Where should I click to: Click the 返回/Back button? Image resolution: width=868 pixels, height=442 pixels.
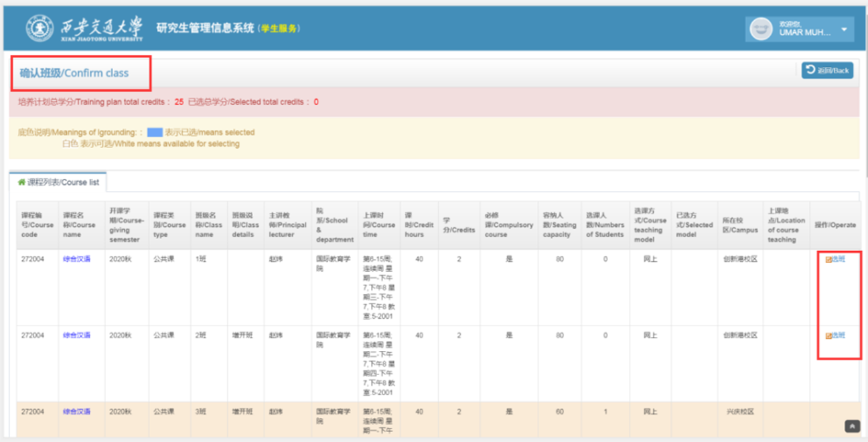(827, 70)
